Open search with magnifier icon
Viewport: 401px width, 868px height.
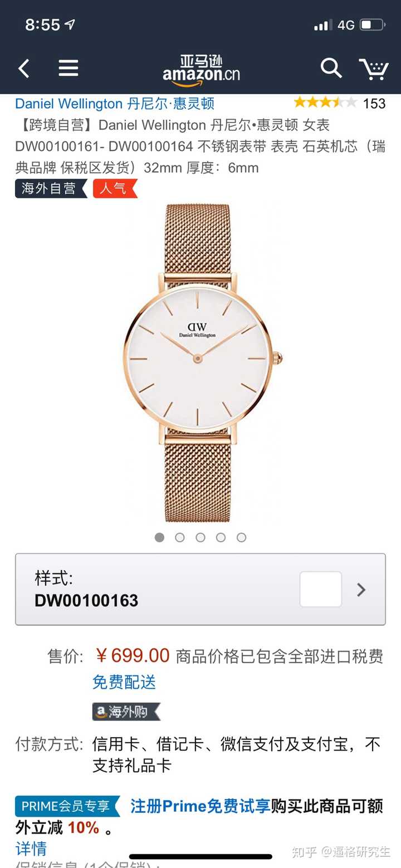tap(331, 68)
